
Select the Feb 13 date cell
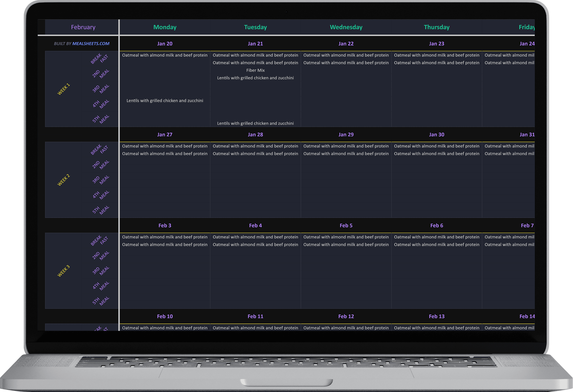436,316
